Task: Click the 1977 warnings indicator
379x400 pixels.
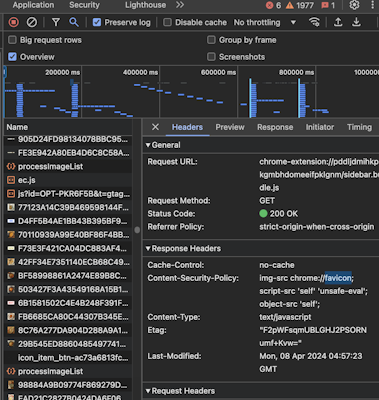Action: (x=300, y=5)
